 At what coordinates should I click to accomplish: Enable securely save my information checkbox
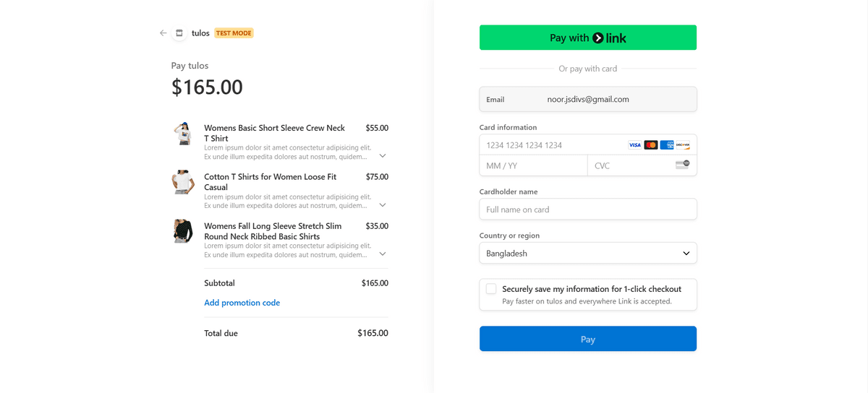click(x=491, y=289)
